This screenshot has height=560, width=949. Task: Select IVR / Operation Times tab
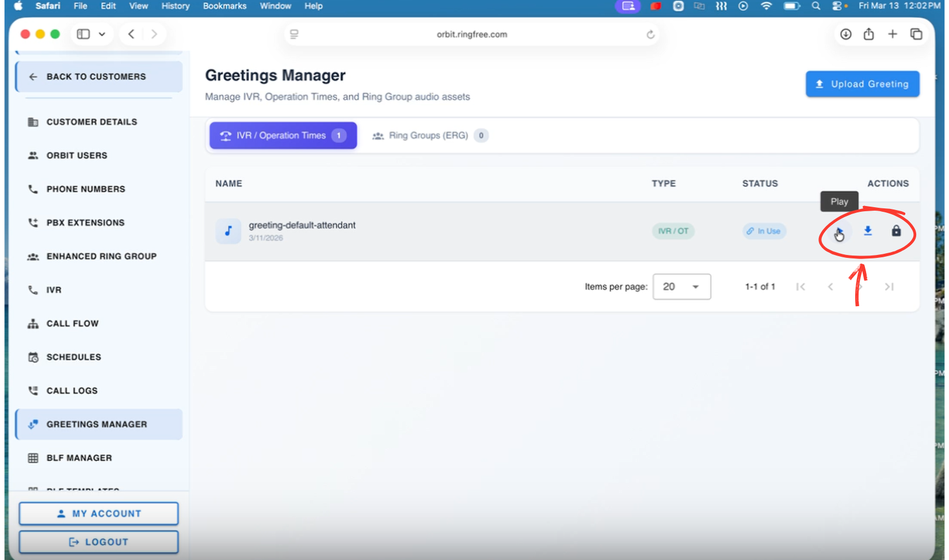click(x=283, y=136)
